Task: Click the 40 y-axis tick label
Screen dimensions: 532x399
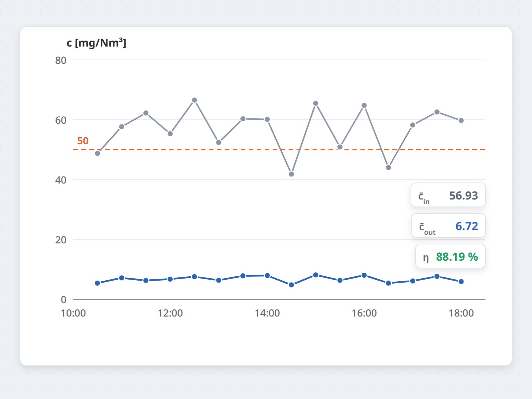Action: [61, 180]
